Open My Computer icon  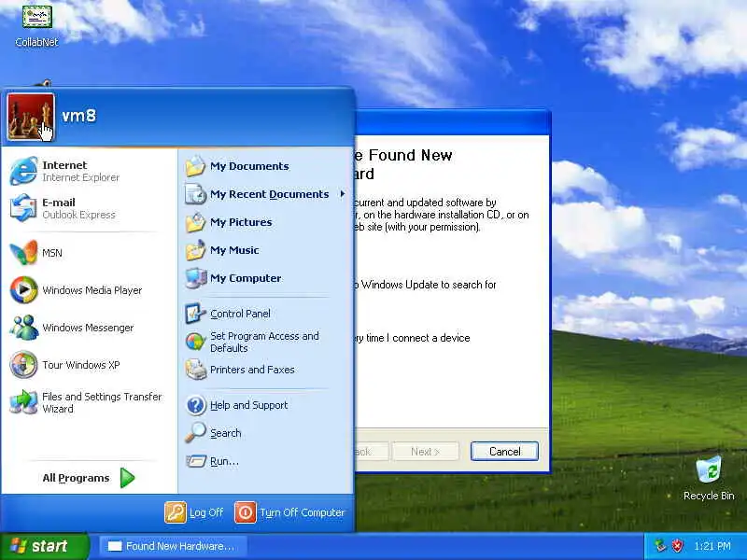pyautogui.click(x=195, y=278)
